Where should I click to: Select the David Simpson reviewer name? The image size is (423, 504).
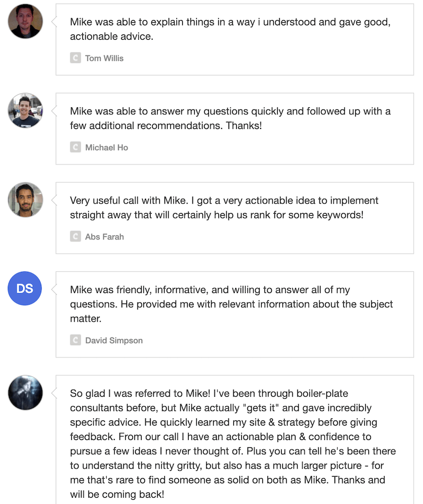coord(114,341)
